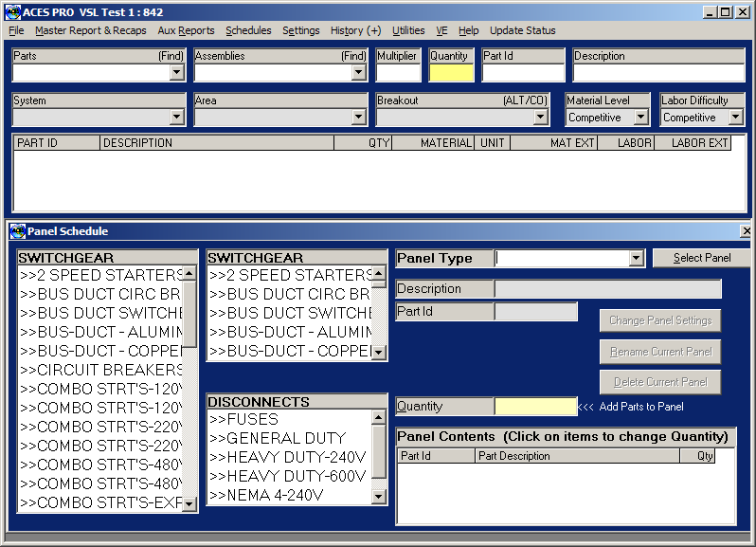This screenshot has height=547, width=756.
Task: Click up arrow of Disconnects list
Action: tap(379, 417)
